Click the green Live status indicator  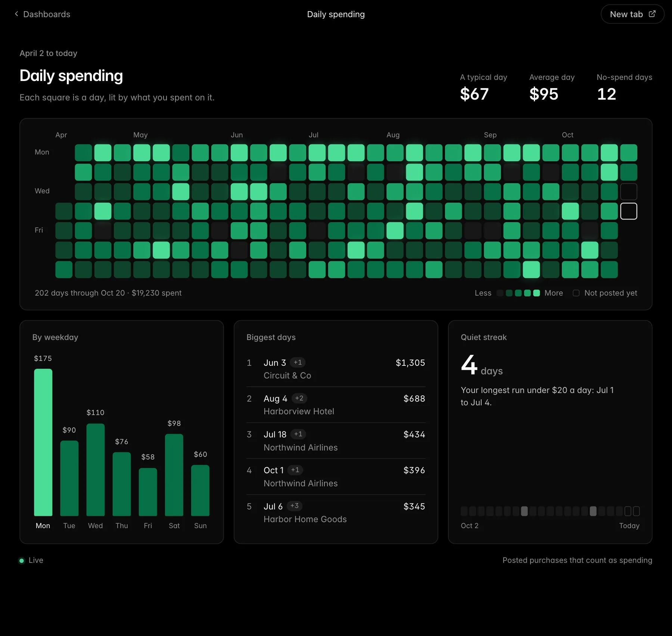(x=22, y=561)
